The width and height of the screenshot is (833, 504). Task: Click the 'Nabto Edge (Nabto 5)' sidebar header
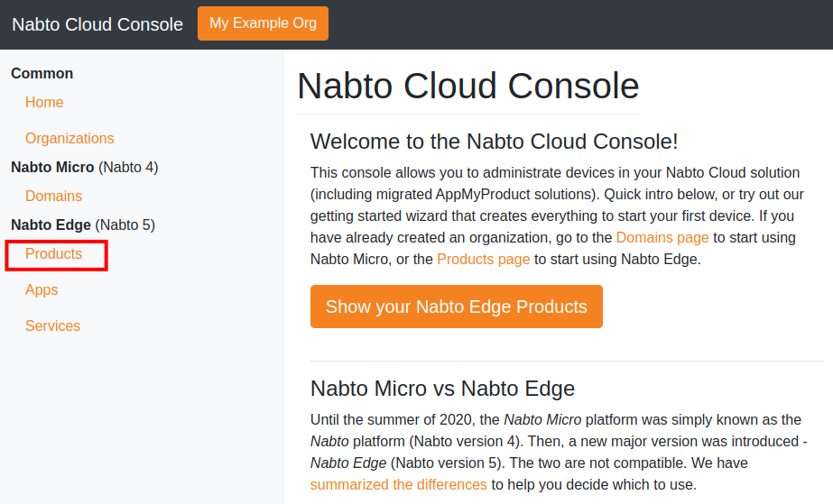82,225
